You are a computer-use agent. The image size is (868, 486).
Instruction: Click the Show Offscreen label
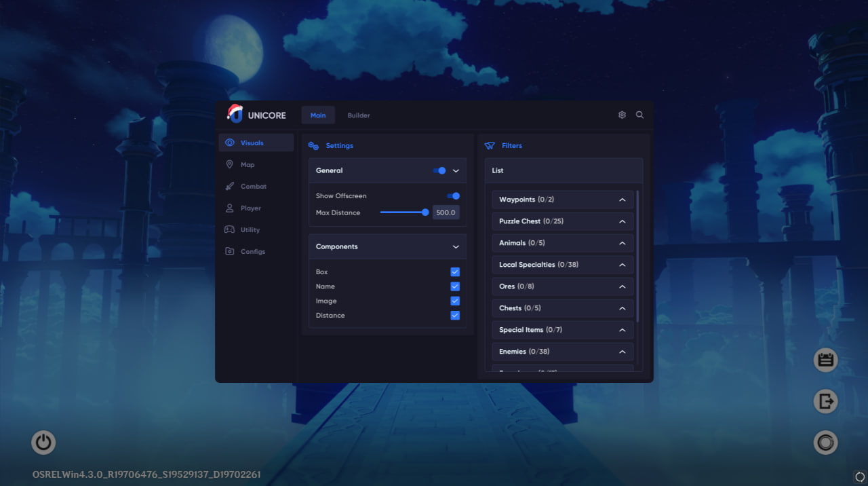tap(341, 196)
